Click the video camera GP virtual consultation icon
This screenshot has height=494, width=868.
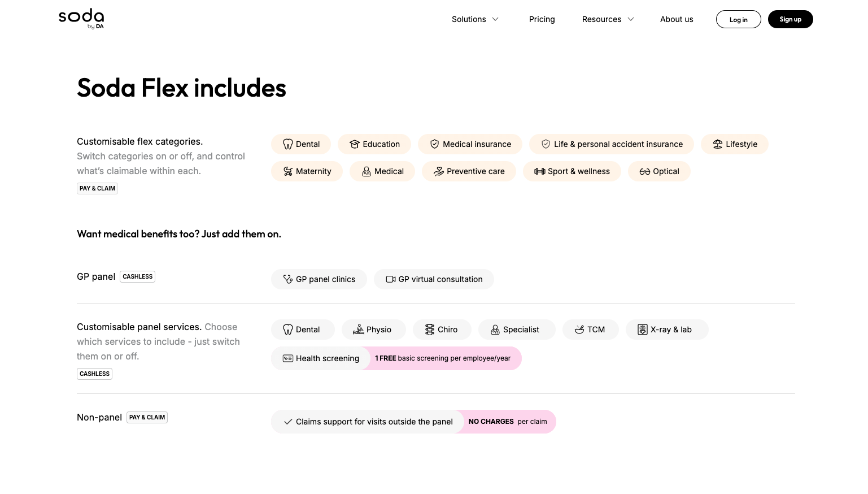[391, 279]
